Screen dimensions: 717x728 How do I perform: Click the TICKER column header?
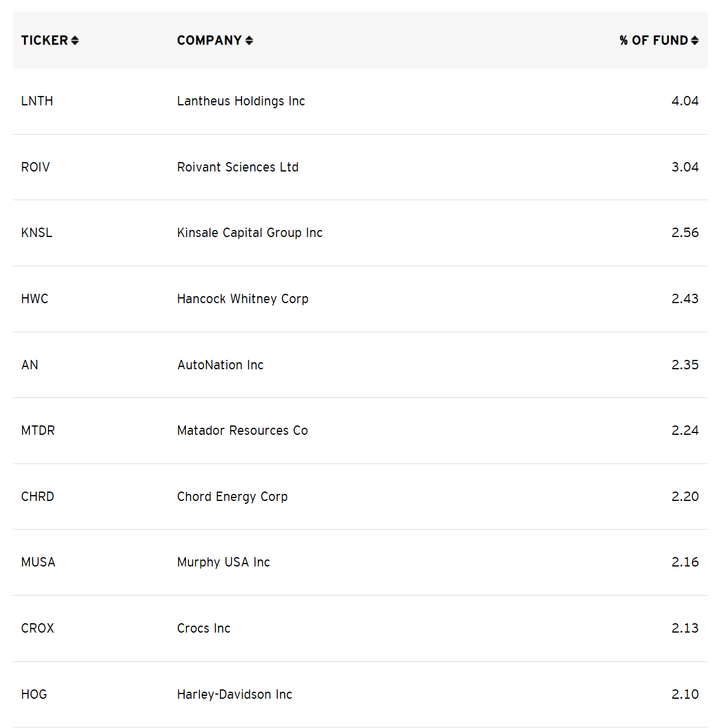[45, 40]
